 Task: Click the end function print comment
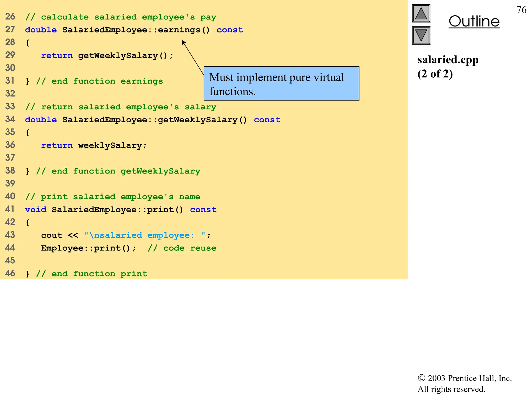point(91,274)
